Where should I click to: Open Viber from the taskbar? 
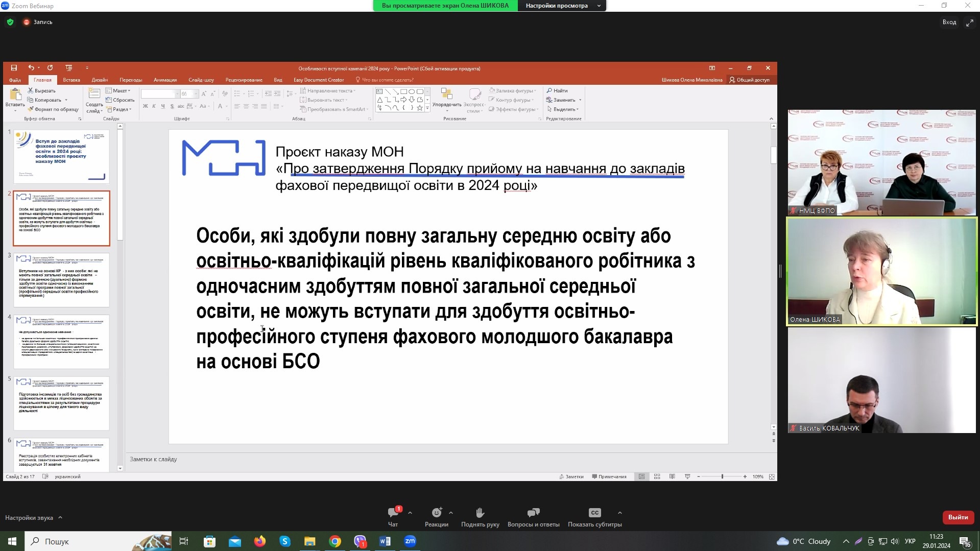coord(360,541)
